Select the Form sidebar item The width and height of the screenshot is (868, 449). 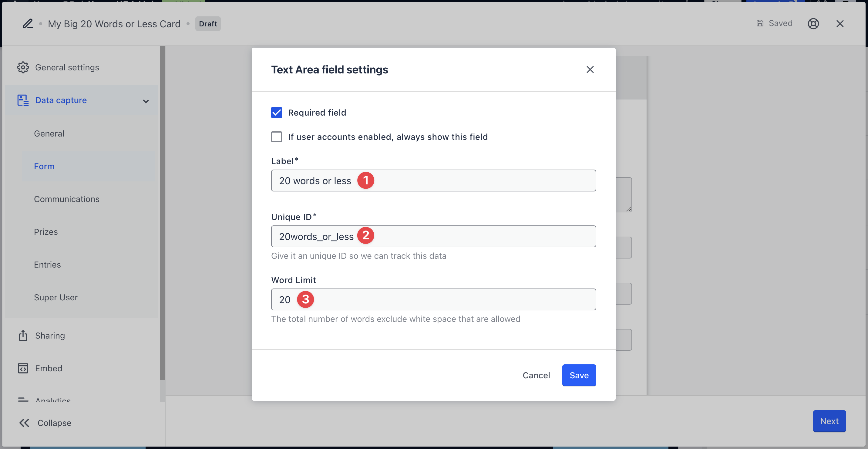point(89,166)
